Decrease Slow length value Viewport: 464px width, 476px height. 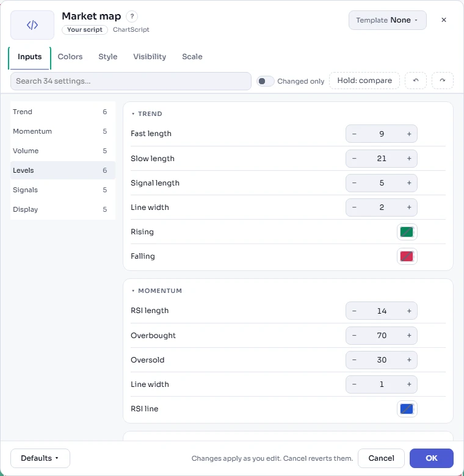point(354,159)
